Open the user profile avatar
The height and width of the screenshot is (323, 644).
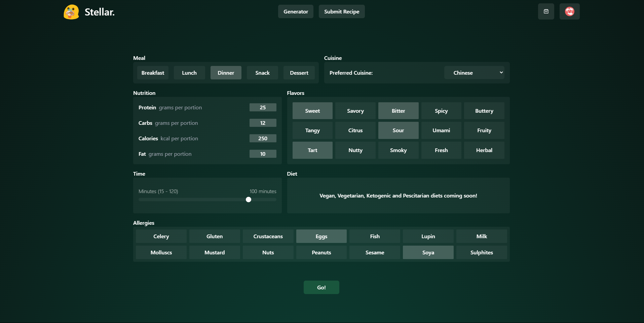[570, 11]
